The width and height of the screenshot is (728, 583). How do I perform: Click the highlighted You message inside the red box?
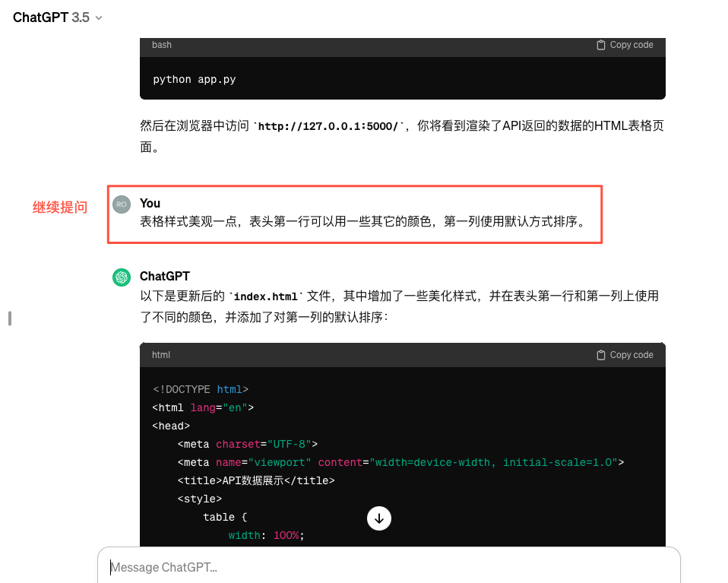coord(354,214)
